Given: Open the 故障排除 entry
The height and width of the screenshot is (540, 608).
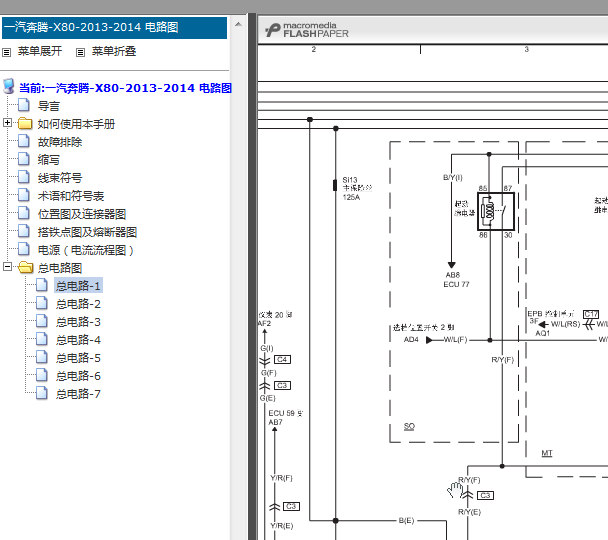Looking at the screenshot, I should 60,142.
